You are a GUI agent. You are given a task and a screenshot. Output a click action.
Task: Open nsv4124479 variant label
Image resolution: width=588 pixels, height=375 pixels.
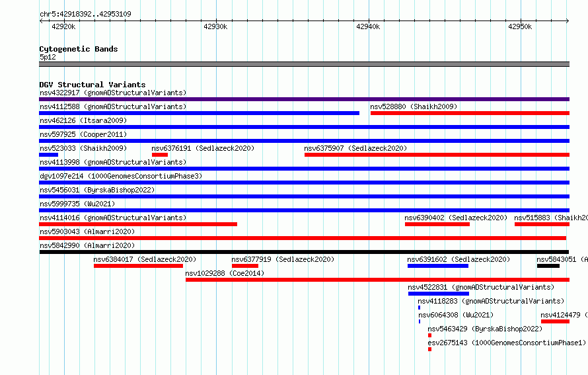(564, 315)
